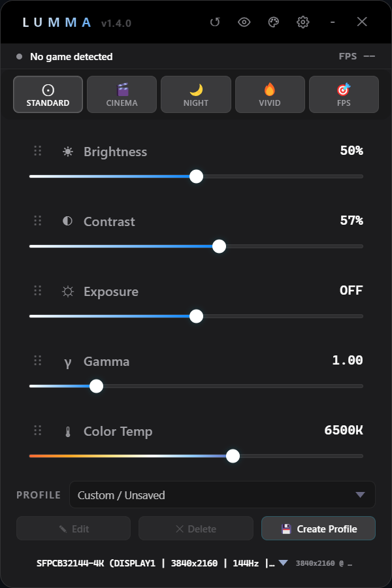392x588 pixels.
Task: Click the Gamma symbol icon
Action: click(67, 362)
